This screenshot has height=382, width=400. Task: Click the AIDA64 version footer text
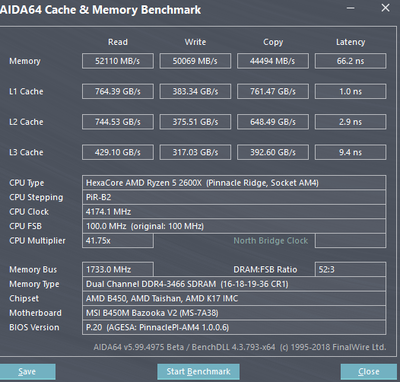pyautogui.click(x=240, y=347)
